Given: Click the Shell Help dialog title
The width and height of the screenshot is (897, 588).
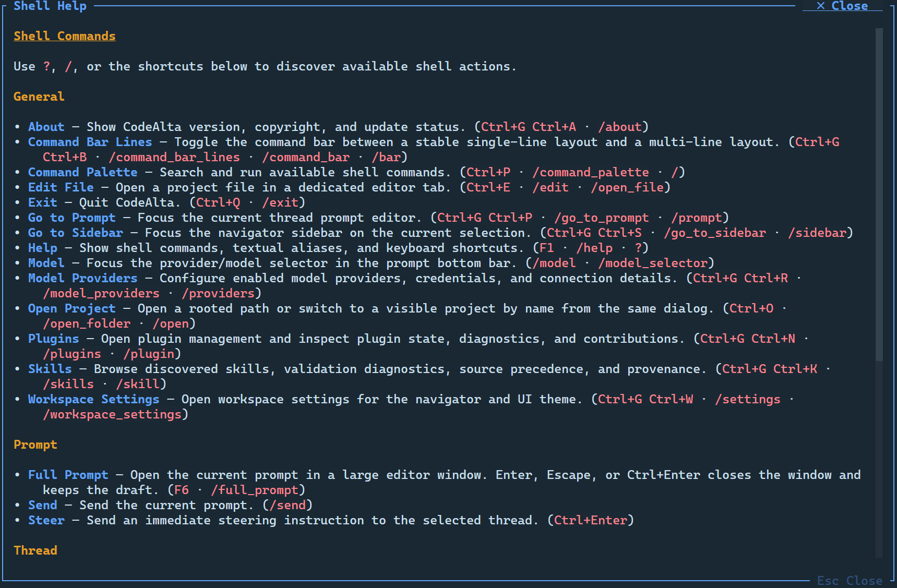Looking at the screenshot, I should (50, 6).
